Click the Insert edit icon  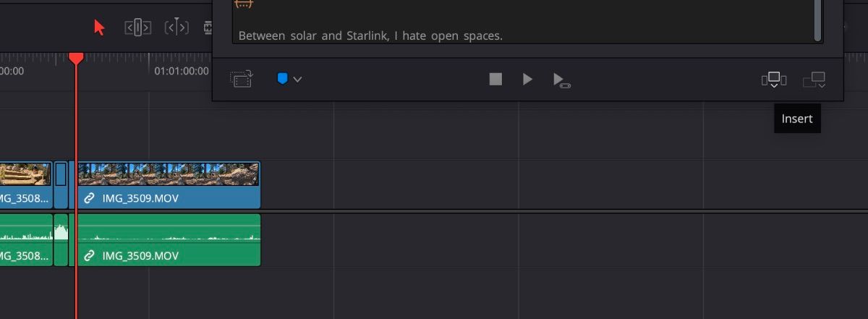point(774,80)
